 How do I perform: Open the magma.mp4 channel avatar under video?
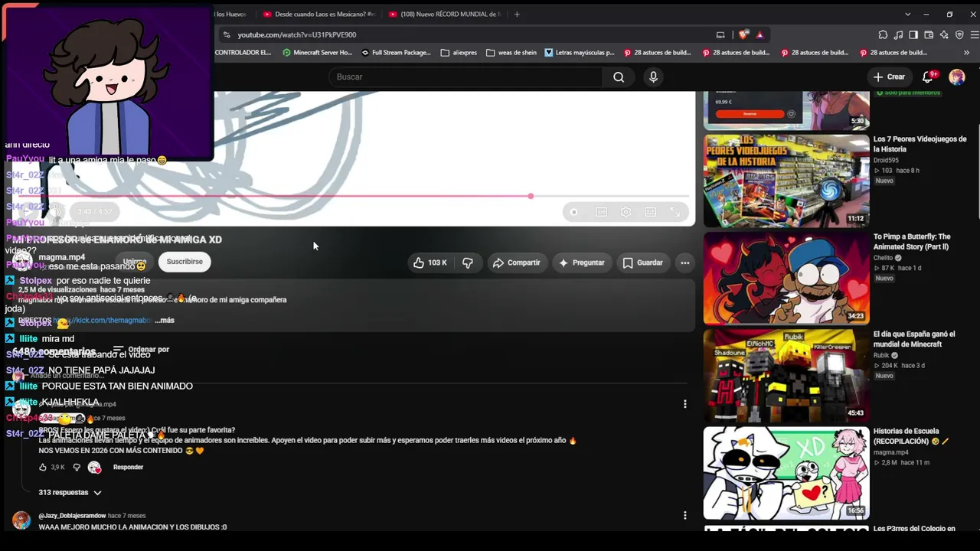tap(22, 262)
